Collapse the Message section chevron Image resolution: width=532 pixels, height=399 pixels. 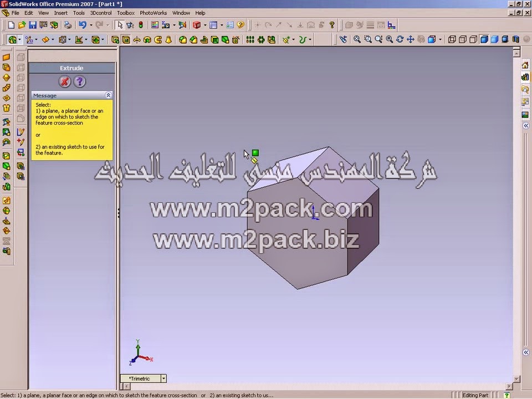[x=108, y=95]
